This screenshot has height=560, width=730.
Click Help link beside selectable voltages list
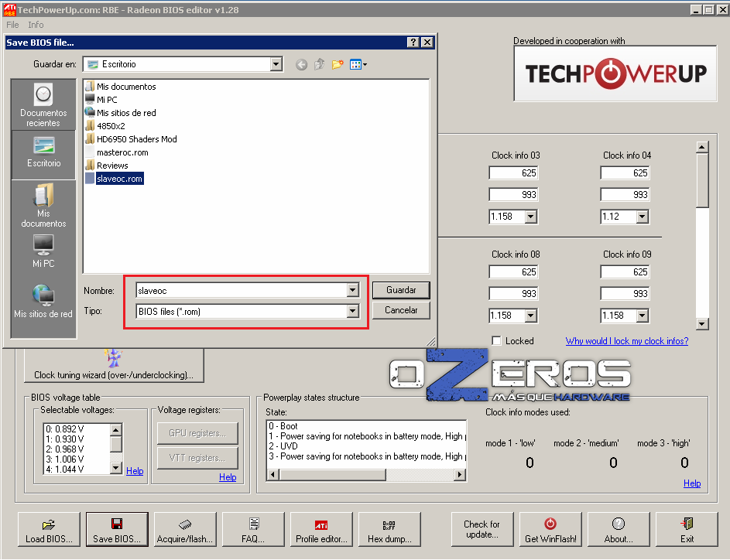(x=135, y=471)
